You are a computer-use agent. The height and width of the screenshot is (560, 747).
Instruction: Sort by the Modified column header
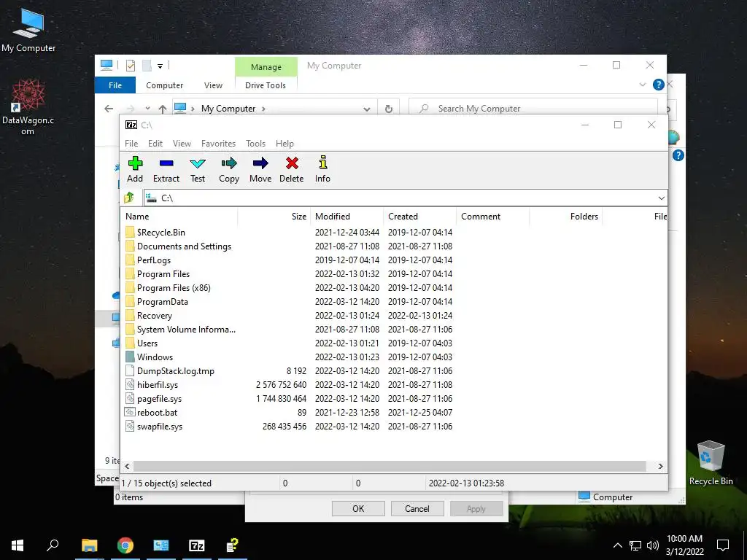click(347, 216)
